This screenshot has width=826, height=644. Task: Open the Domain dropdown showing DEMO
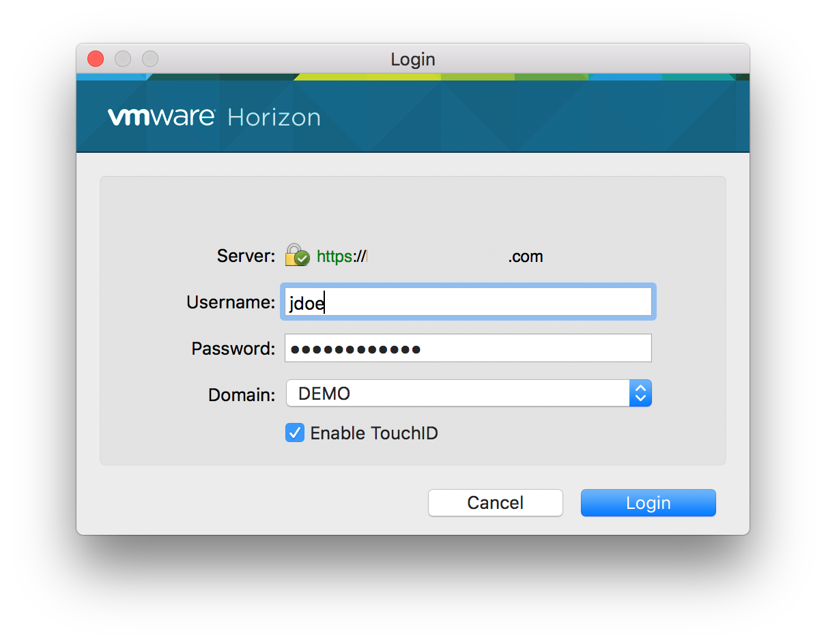(x=457, y=394)
